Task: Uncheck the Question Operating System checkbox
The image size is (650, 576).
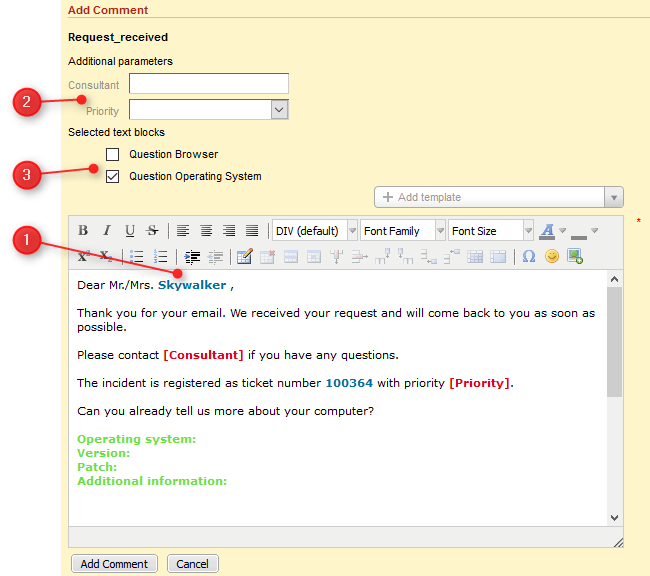Action: point(113,177)
